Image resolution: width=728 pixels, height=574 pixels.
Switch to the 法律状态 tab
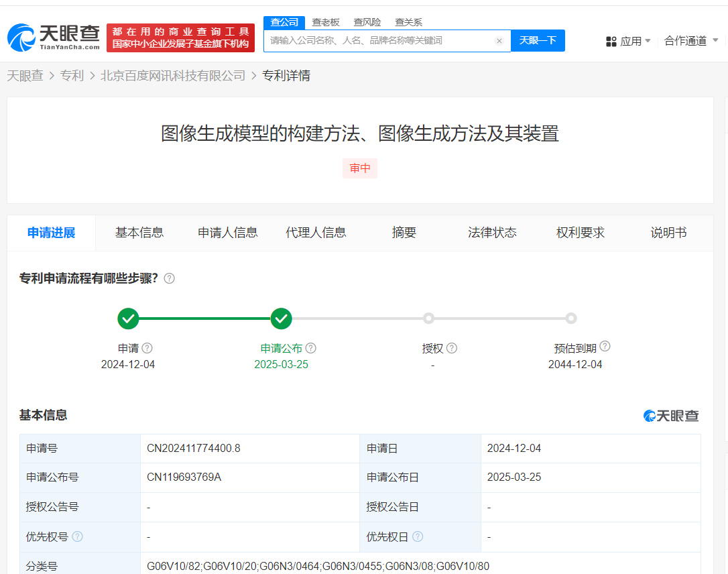click(x=492, y=233)
